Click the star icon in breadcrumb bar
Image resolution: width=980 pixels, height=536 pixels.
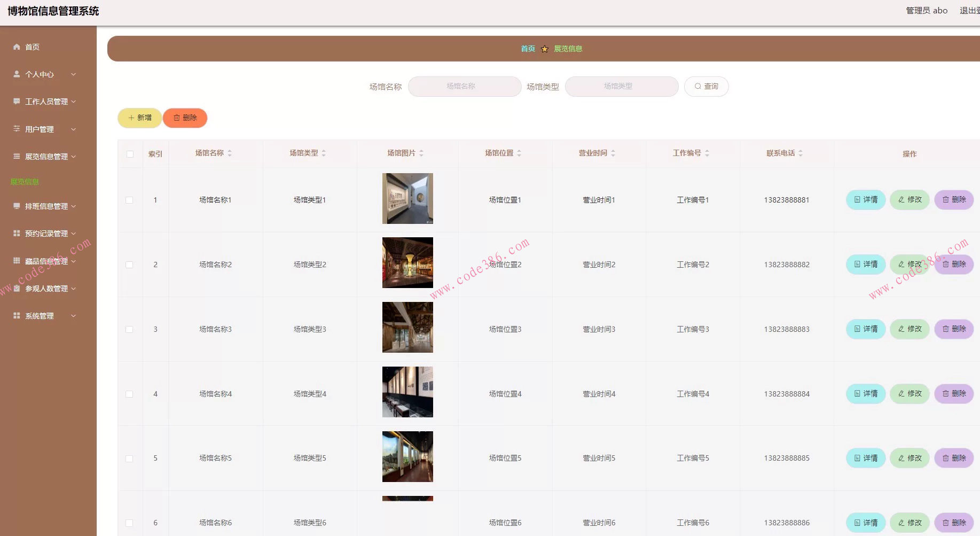tap(545, 49)
